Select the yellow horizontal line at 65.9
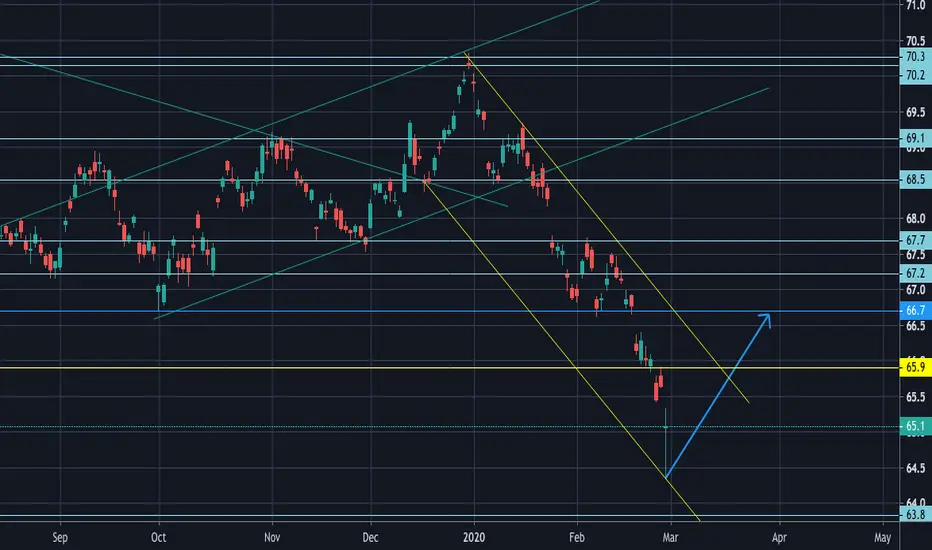The width and height of the screenshot is (932, 550). pos(449,368)
